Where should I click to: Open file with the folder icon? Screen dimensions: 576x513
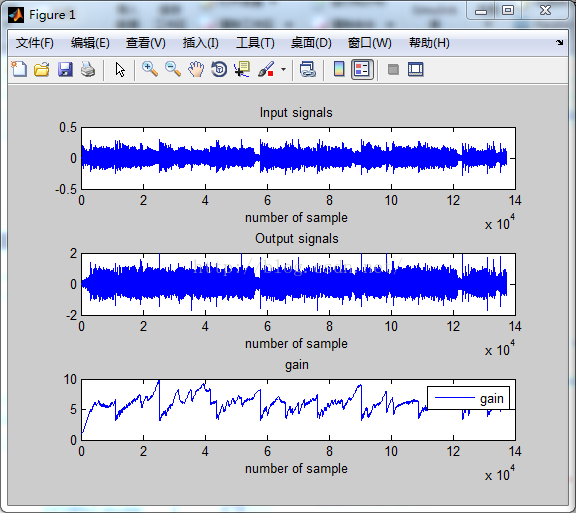click(x=42, y=69)
